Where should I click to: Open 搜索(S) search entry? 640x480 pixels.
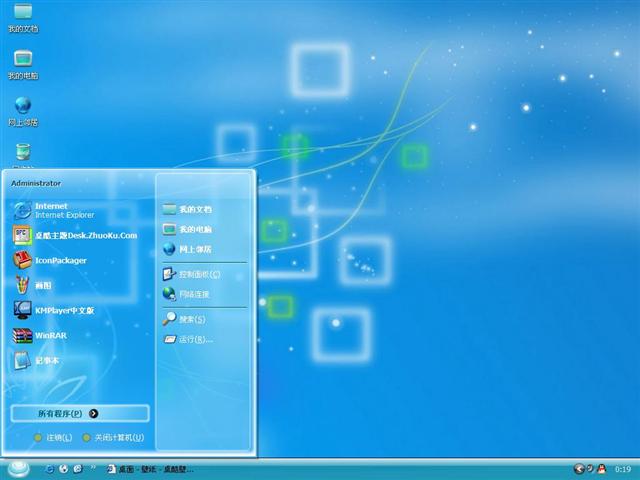click(184, 319)
